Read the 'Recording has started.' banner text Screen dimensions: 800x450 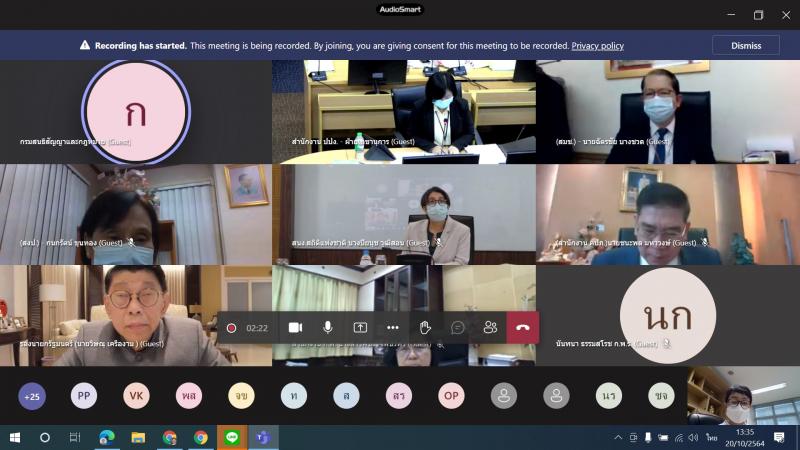pyautogui.click(x=141, y=45)
